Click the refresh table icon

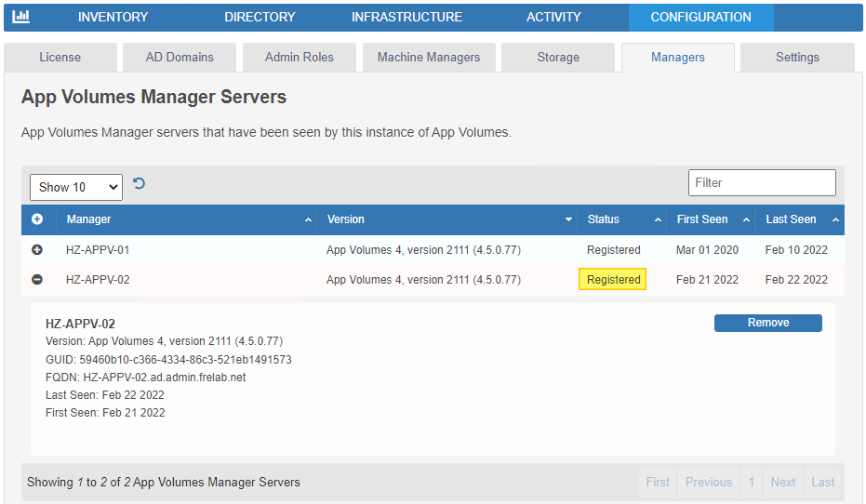point(140,184)
